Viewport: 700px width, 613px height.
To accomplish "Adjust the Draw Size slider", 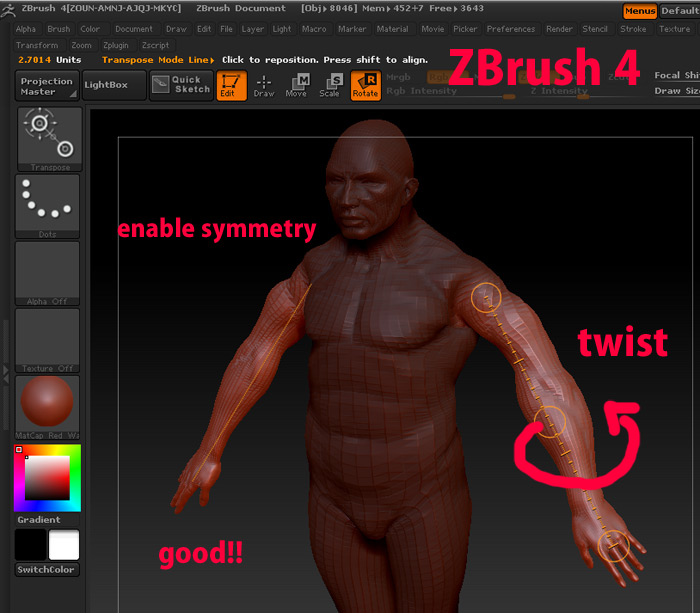I will [x=677, y=91].
